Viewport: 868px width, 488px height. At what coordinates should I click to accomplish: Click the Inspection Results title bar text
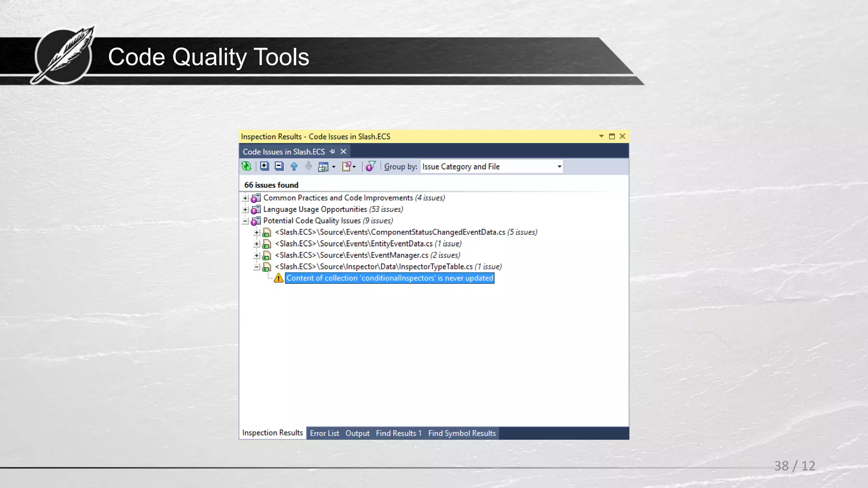tap(315, 136)
